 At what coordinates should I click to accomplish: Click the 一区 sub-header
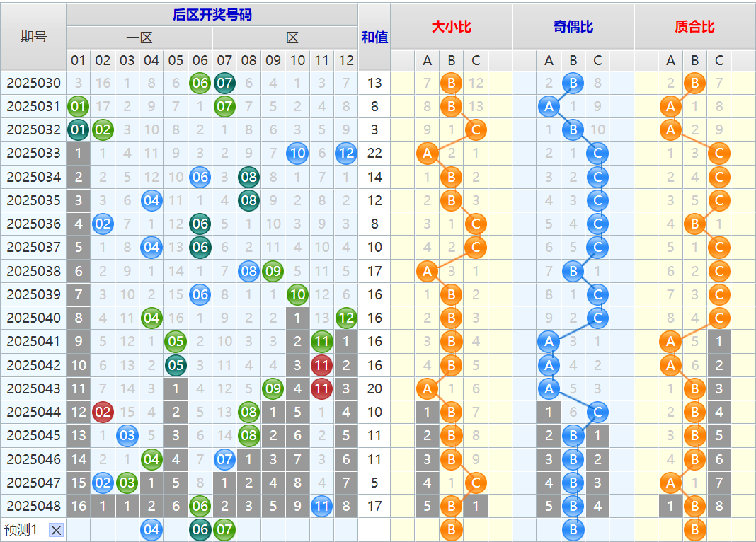pos(139,38)
